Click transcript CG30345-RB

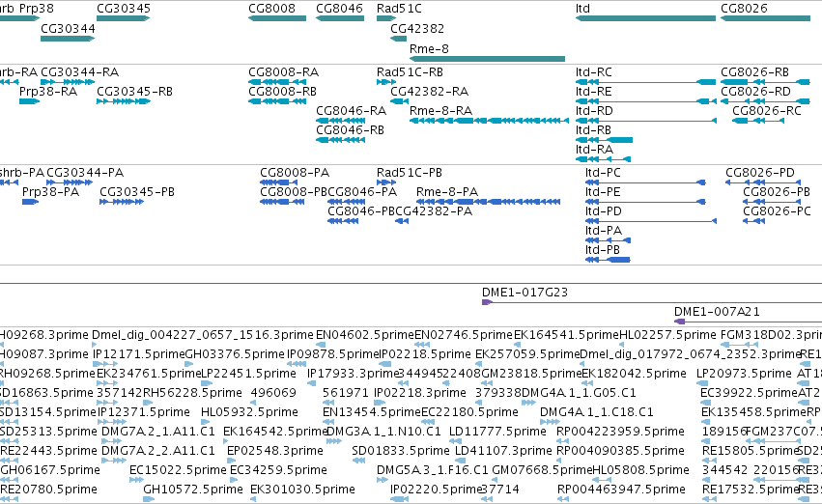pos(124,101)
